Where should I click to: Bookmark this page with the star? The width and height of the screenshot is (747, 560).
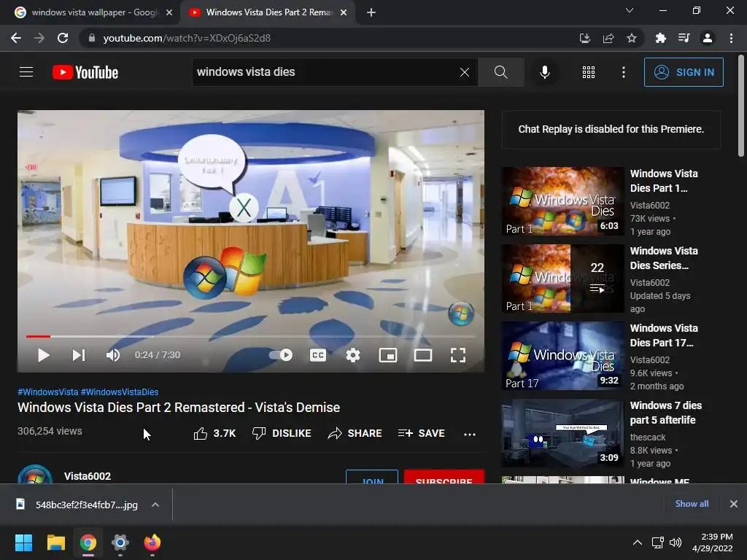631,38
